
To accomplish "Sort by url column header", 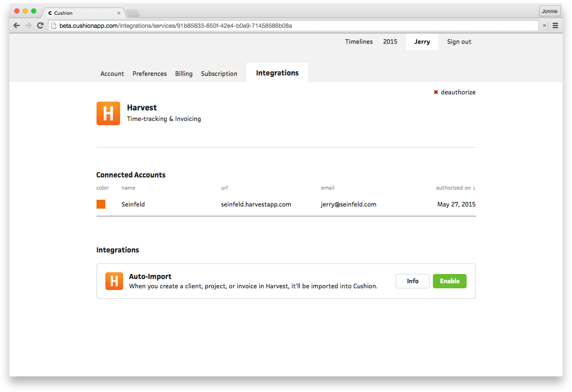I will click(224, 188).
